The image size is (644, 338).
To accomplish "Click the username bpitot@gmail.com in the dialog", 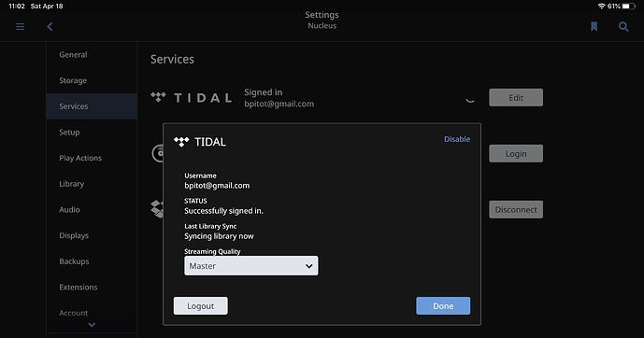I will coord(217,186).
